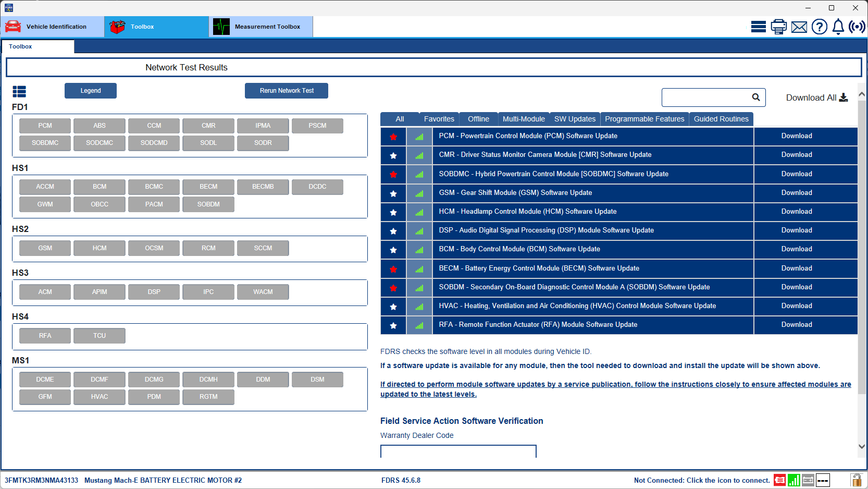Open the Legend button
The image size is (868, 489).
pos(91,91)
